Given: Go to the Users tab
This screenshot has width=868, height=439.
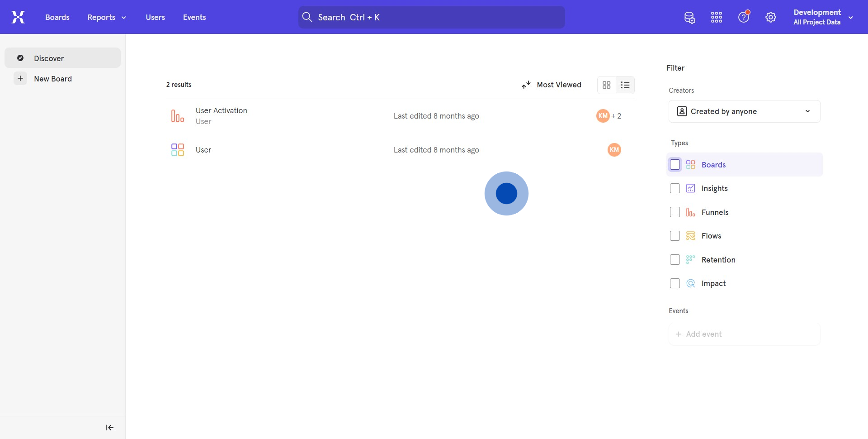Looking at the screenshot, I should point(155,17).
